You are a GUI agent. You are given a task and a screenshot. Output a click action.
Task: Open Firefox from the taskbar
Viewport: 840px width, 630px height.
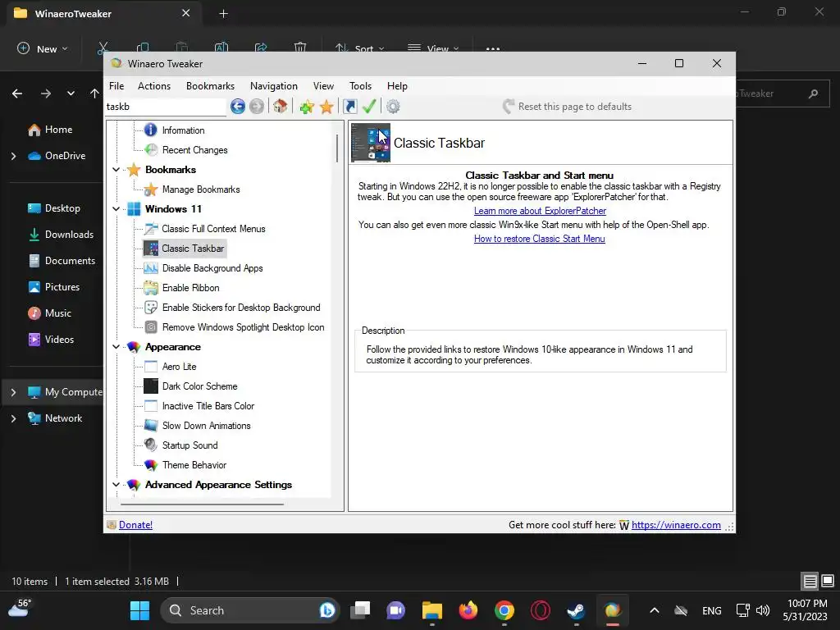coord(468,610)
